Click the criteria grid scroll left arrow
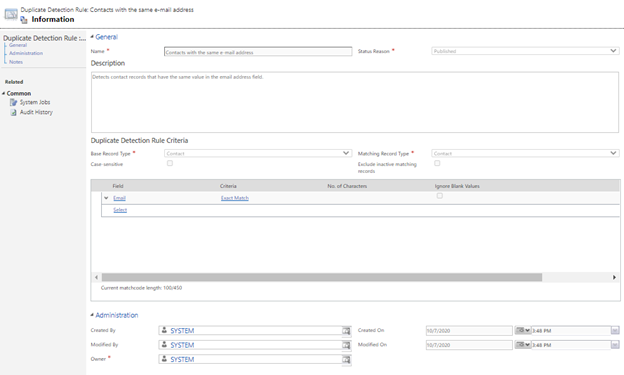 (96, 277)
